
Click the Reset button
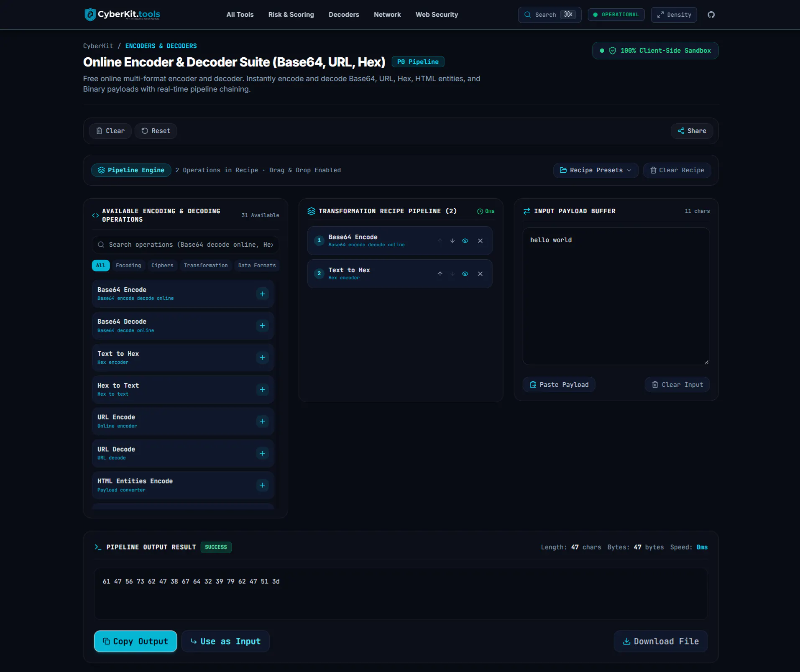click(156, 131)
